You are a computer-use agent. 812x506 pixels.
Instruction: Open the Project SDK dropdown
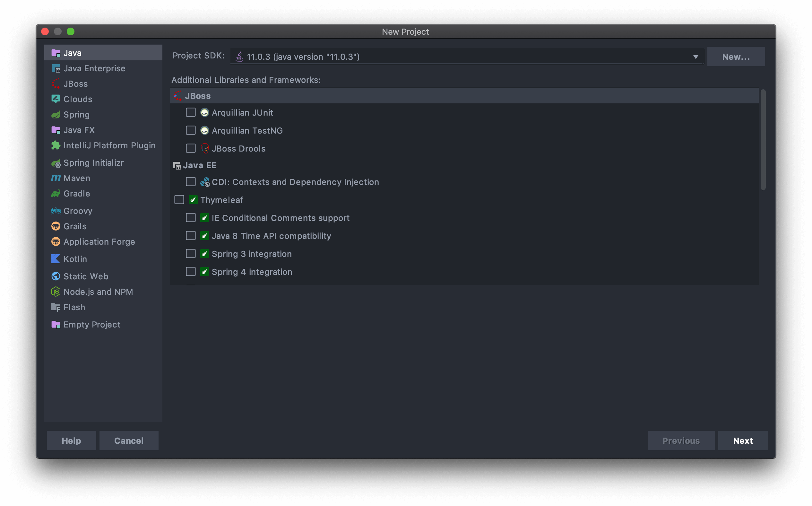467,57
